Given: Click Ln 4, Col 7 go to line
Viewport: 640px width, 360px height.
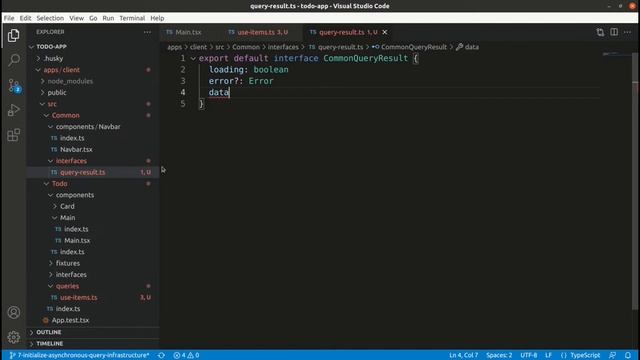Looking at the screenshot, I should (x=463, y=355).
